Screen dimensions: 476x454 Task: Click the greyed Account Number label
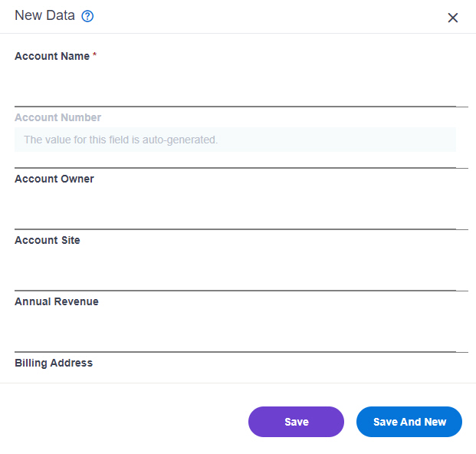[57, 117]
